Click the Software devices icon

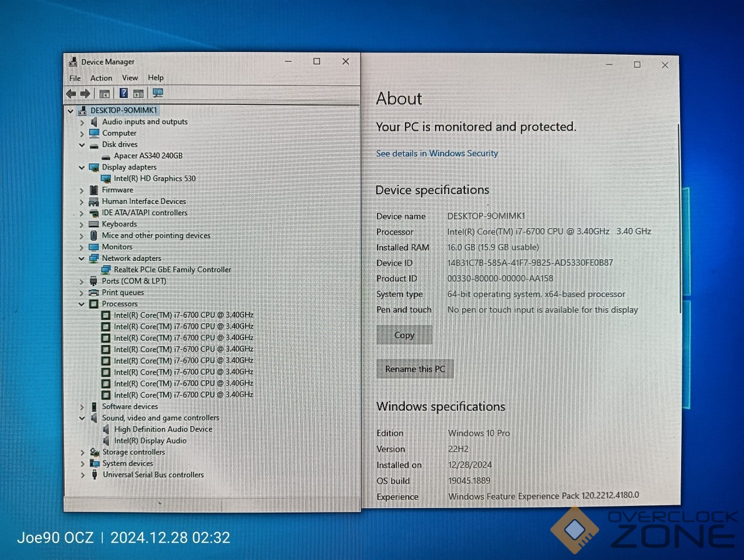pos(94,407)
